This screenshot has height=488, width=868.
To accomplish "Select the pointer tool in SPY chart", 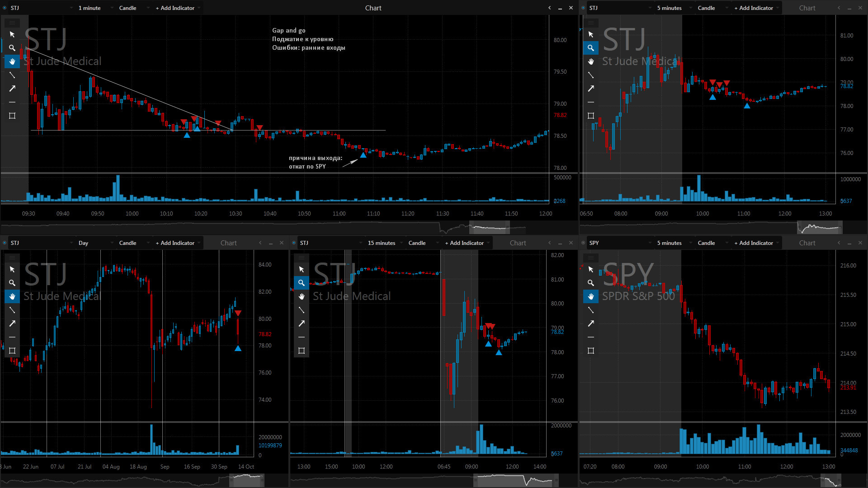I will tap(591, 269).
